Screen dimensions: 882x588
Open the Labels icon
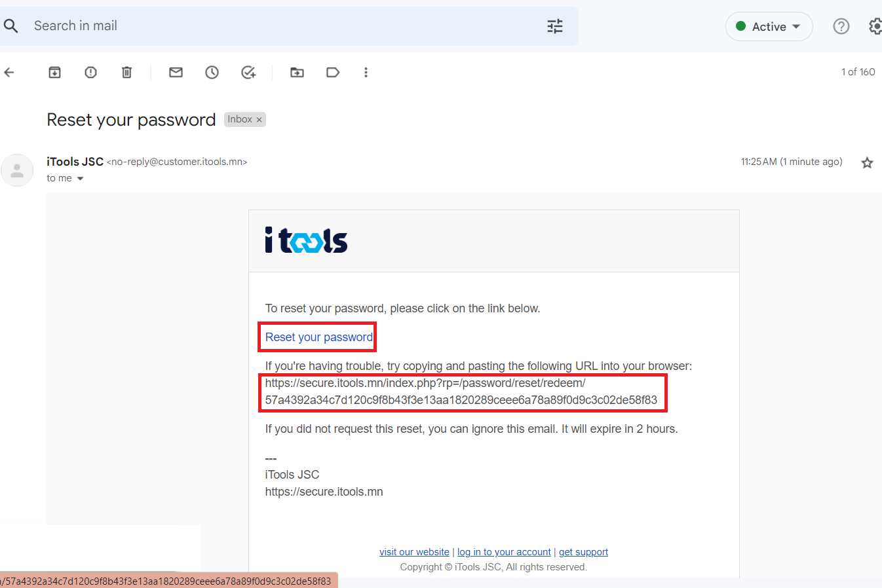pyautogui.click(x=333, y=72)
